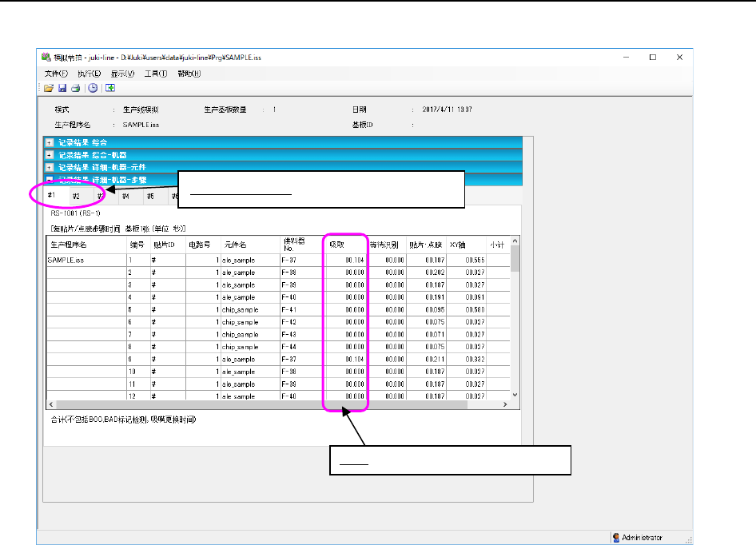The image size is (756, 545).
Task: Click the green export icon in toolbar
Action: pos(110,88)
